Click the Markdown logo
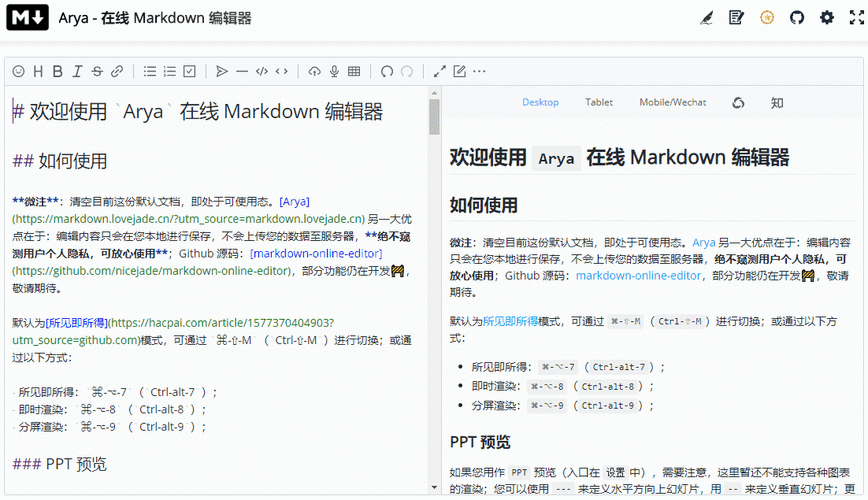This screenshot has height=500, width=868. 28,18
